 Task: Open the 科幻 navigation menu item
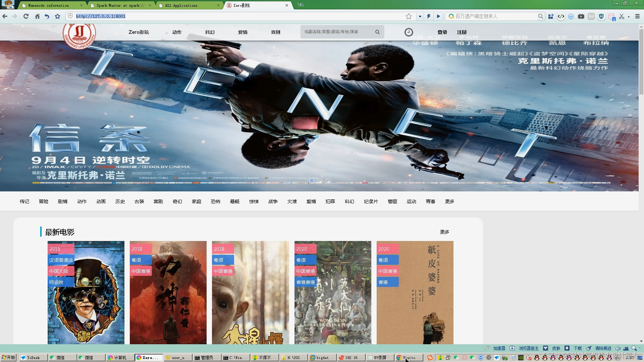tap(210, 32)
